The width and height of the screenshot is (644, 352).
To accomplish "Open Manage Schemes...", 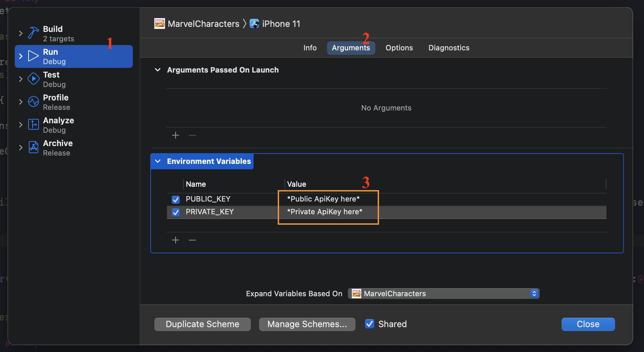I will [307, 324].
